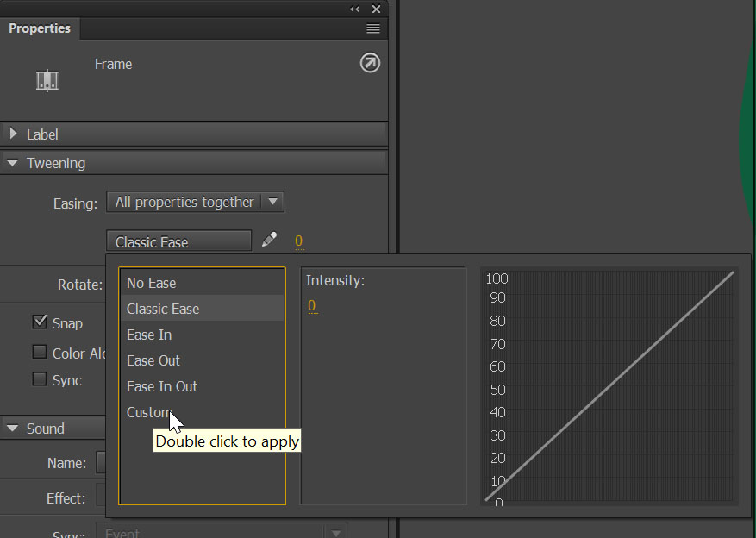Screen dimensions: 756x538
Task: Click the Tweening section triangle icon
Action: click(12, 162)
